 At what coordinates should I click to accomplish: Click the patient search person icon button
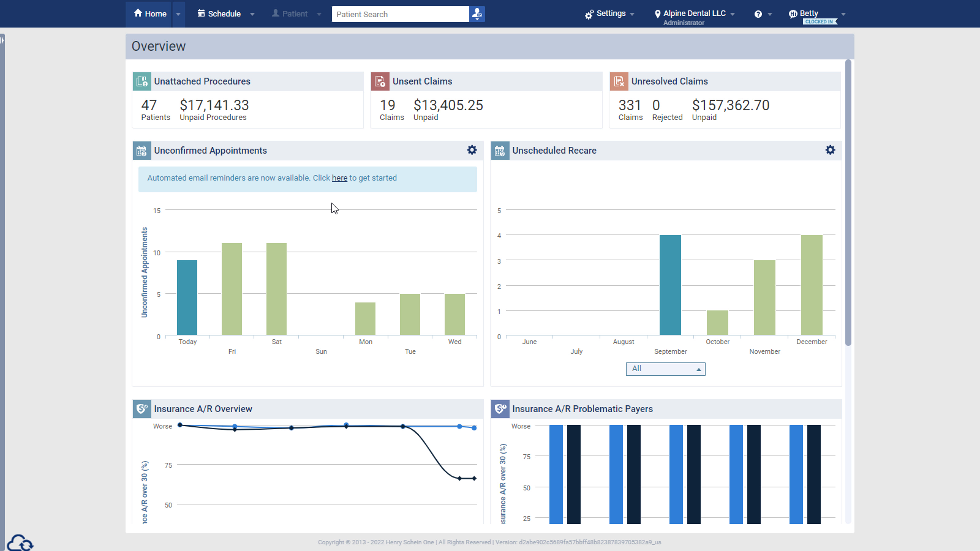[x=477, y=14]
